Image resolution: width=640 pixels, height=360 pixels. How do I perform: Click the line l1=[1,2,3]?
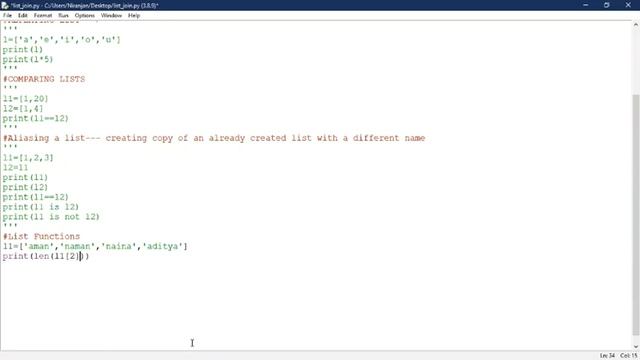[x=28, y=158]
